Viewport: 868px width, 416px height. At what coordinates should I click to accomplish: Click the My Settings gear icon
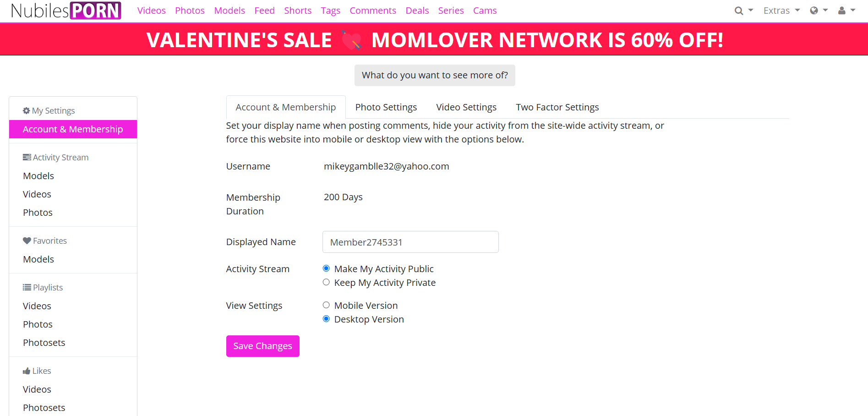click(27, 110)
